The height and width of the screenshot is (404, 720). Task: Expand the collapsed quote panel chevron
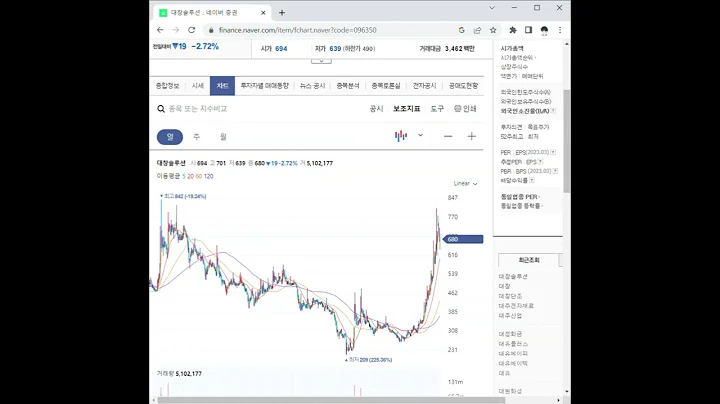click(321, 61)
